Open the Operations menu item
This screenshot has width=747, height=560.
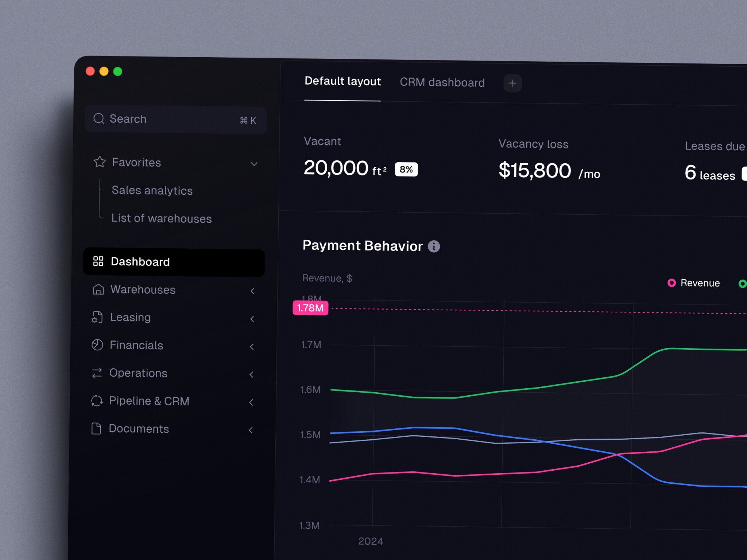[x=173, y=373]
